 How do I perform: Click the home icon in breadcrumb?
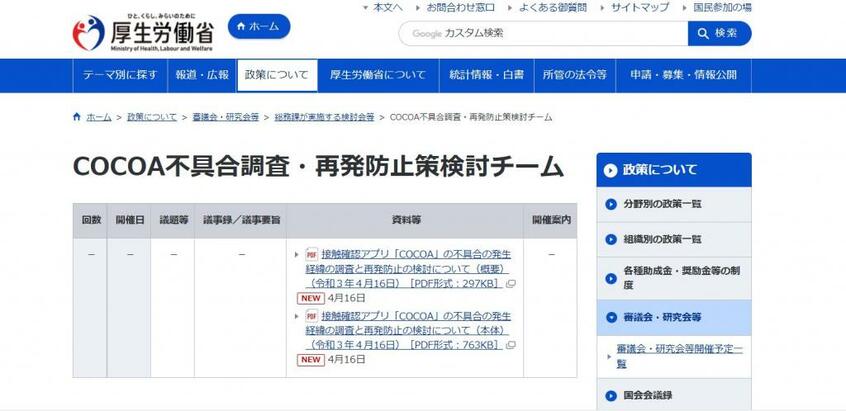pyautogui.click(x=77, y=117)
